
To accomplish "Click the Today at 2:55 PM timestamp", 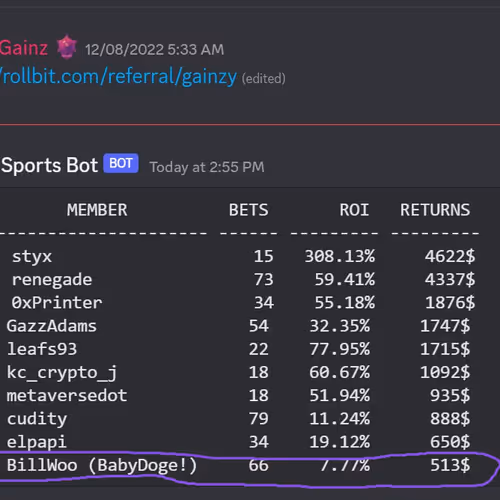I will 207,167.
